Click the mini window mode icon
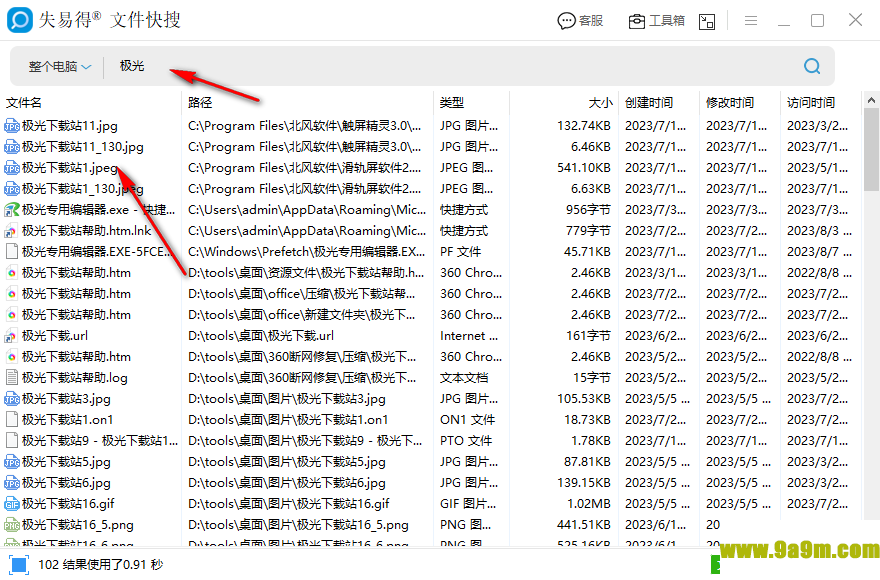The width and height of the screenshot is (880, 580). click(x=707, y=21)
